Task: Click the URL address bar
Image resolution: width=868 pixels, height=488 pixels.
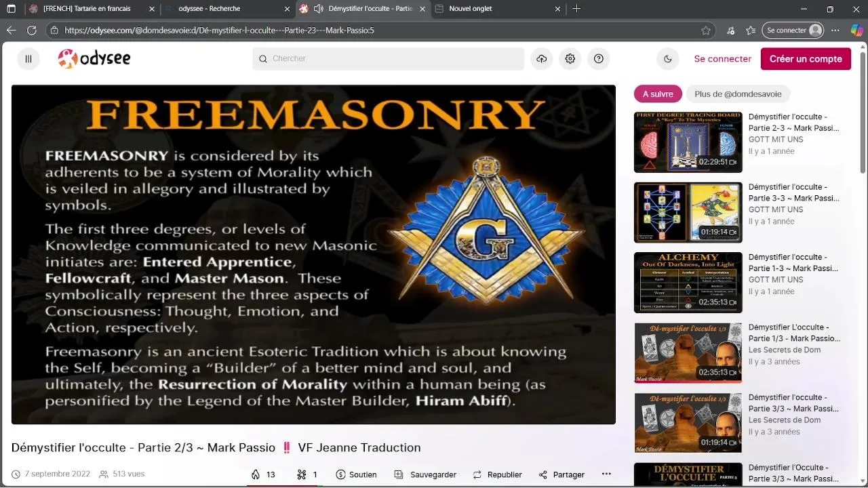Action: point(380,30)
